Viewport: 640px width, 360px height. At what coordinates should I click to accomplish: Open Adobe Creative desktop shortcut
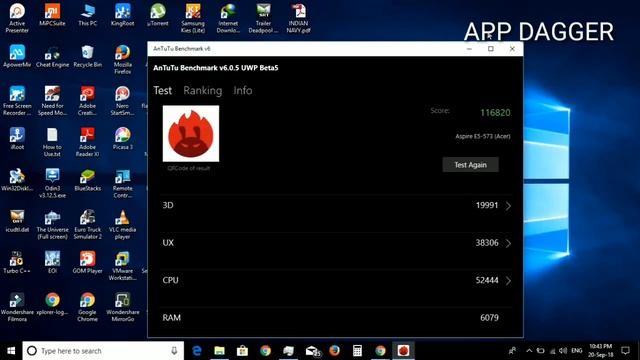pos(88,101)
